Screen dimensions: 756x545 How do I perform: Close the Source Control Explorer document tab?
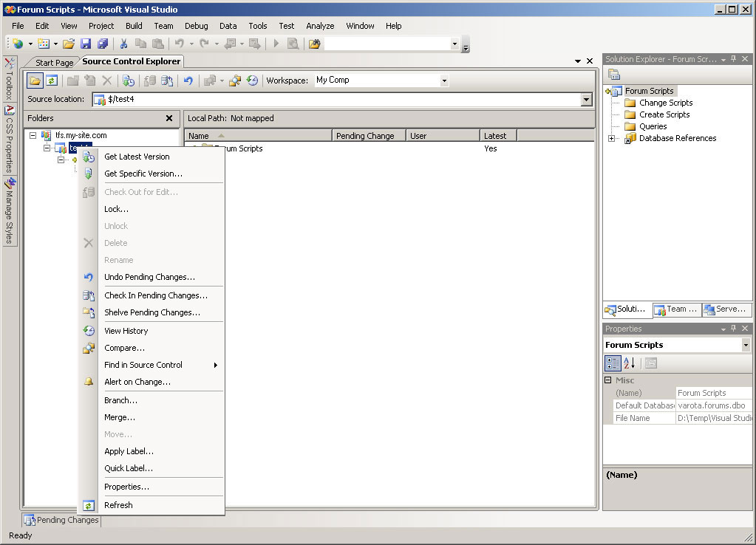click(590, 61)
